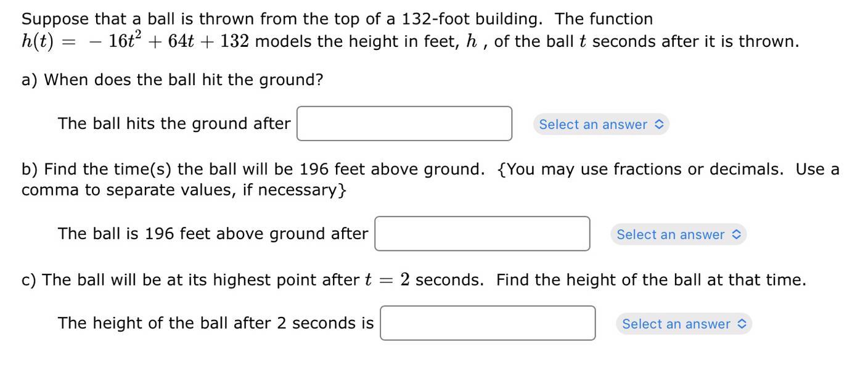This screenshot has height=365, width=868.
Task: Click the "Select an answer" label in question b
Action: point(671,234)
